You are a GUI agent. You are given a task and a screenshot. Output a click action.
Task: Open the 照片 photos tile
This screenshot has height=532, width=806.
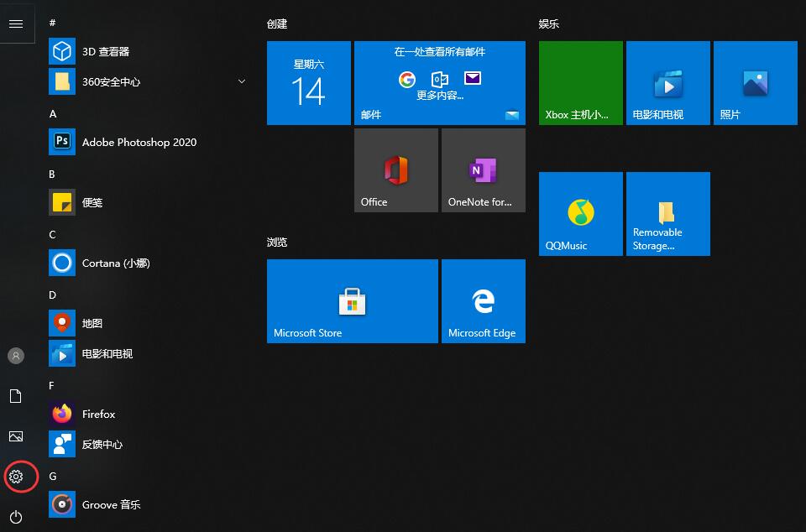coord(755,83)
